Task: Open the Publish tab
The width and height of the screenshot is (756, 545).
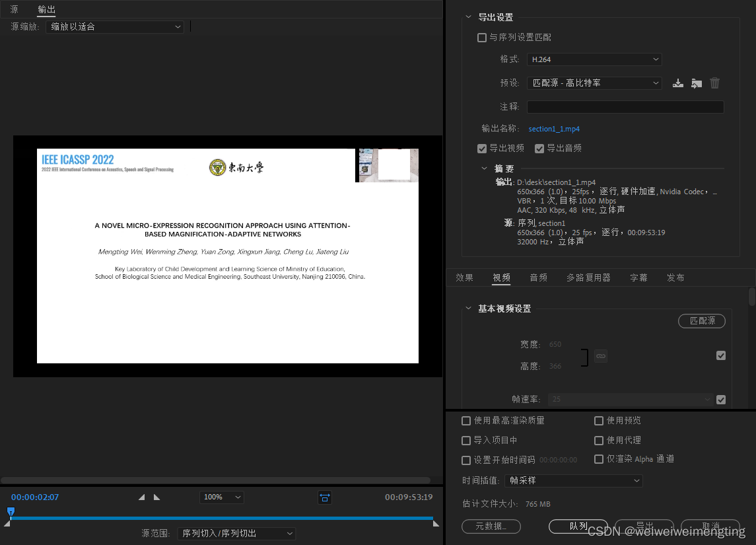Action: [x=675, y=278]
